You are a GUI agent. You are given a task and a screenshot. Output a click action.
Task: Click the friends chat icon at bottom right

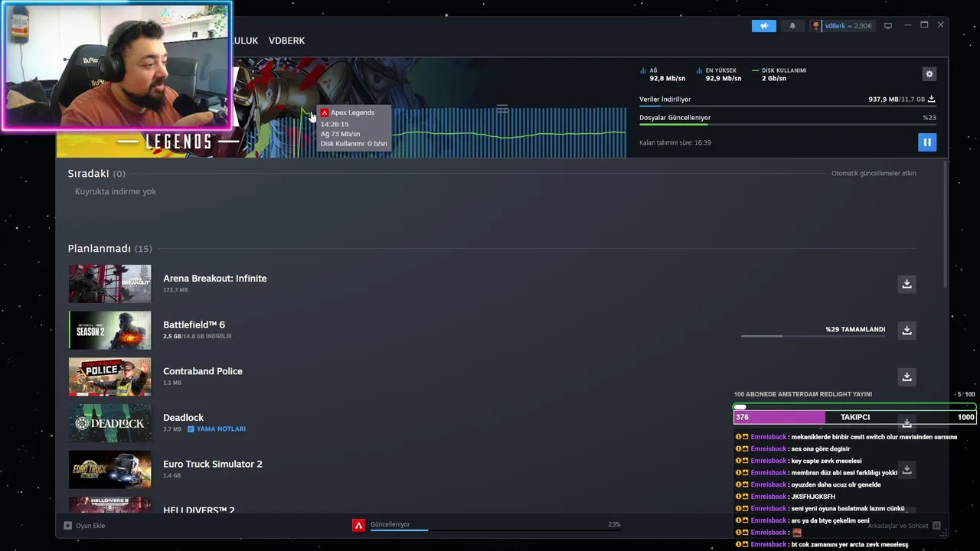[936, 526]
